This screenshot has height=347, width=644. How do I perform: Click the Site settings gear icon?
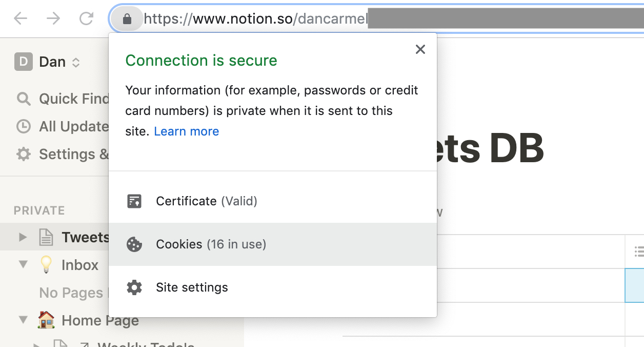pos(134,287)
